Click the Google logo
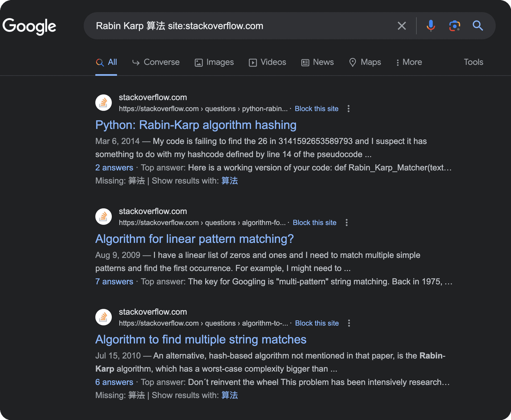511x420 pixels. tap(29, 26)
